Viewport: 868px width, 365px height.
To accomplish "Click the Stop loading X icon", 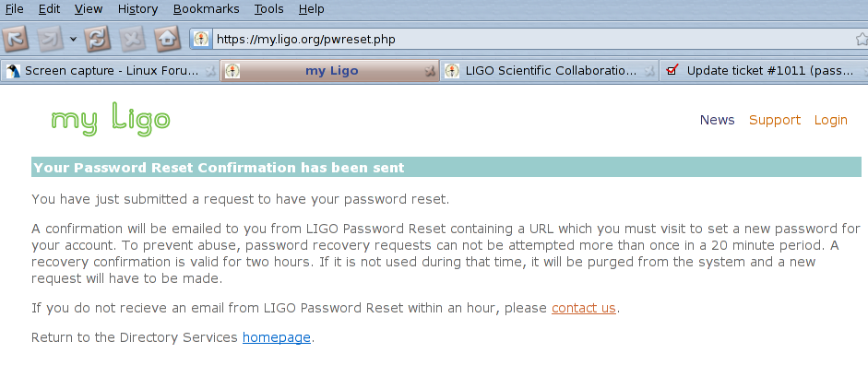I will click(133, 40).
